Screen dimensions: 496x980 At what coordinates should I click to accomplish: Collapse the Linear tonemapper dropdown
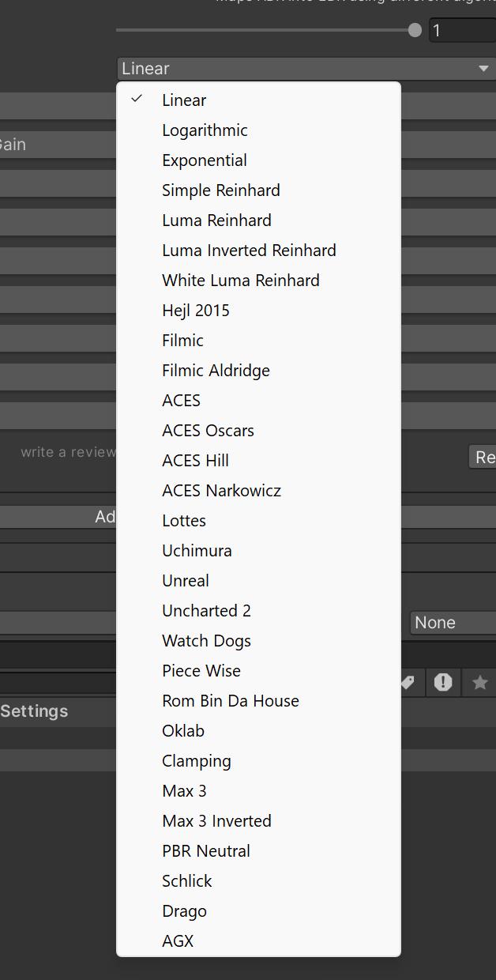[300, 69]
